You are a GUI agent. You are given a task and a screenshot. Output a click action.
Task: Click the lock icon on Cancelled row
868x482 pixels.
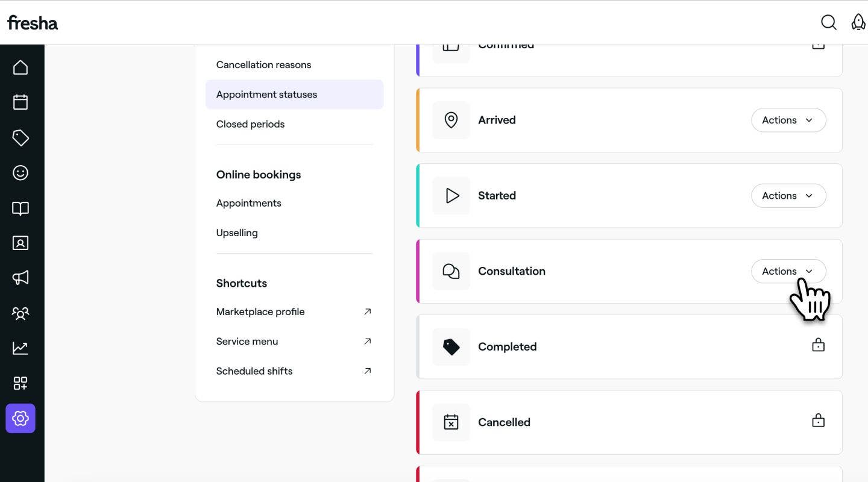(818, 421)
